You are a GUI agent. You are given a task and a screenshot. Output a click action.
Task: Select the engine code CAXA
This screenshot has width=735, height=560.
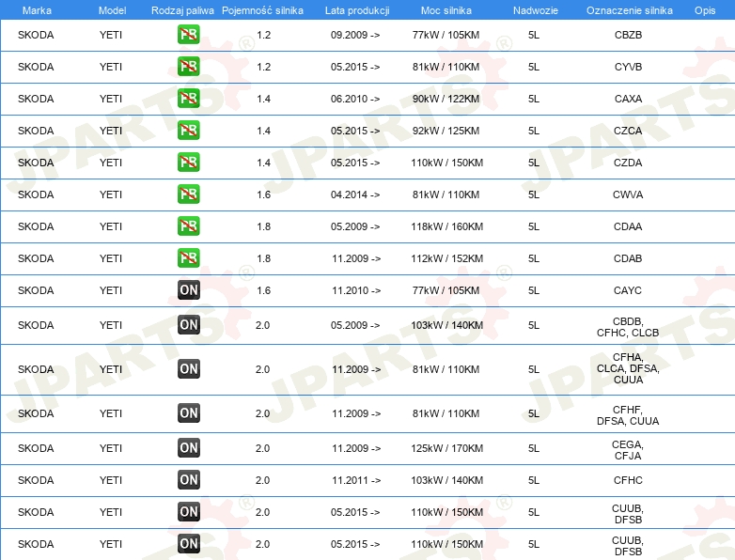tap(628, 99)
